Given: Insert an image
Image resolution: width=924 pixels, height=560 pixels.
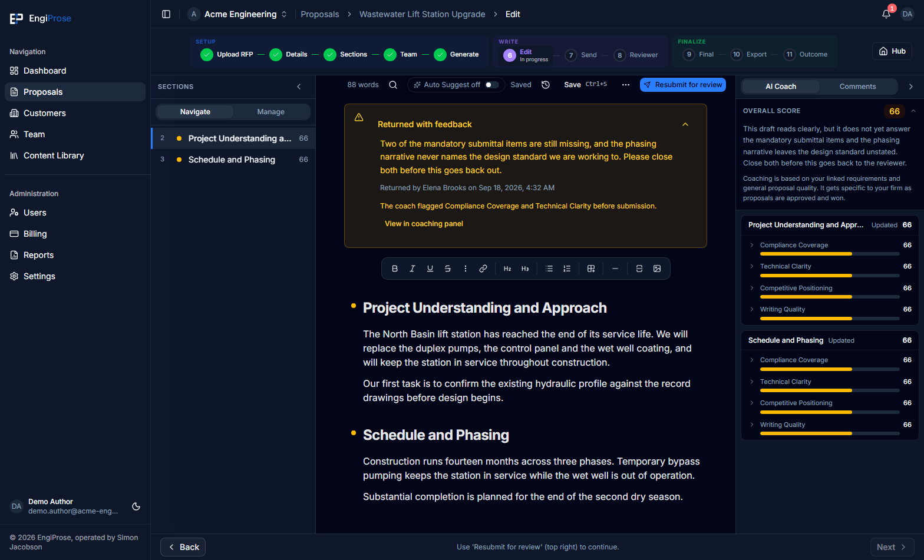Looking at the screenshot, I should point(657,269).
